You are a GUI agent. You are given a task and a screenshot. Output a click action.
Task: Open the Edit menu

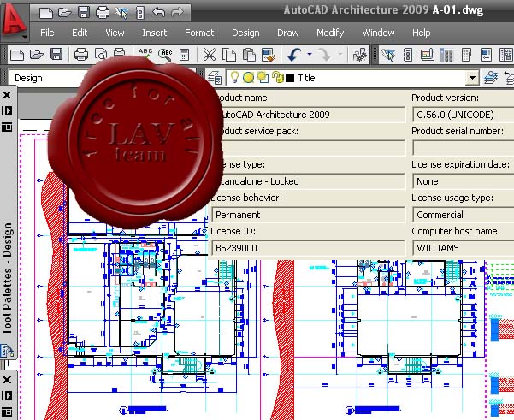[x=80, y=33]
